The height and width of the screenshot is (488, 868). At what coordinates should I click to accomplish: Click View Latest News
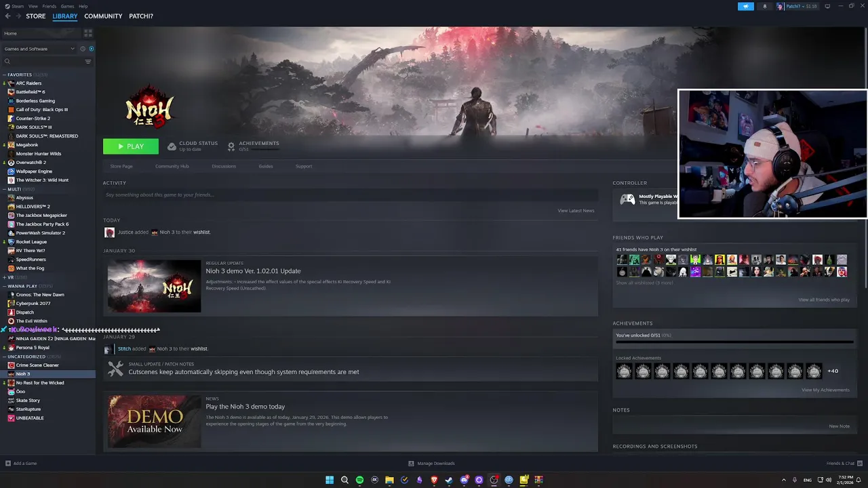[576, 211]
